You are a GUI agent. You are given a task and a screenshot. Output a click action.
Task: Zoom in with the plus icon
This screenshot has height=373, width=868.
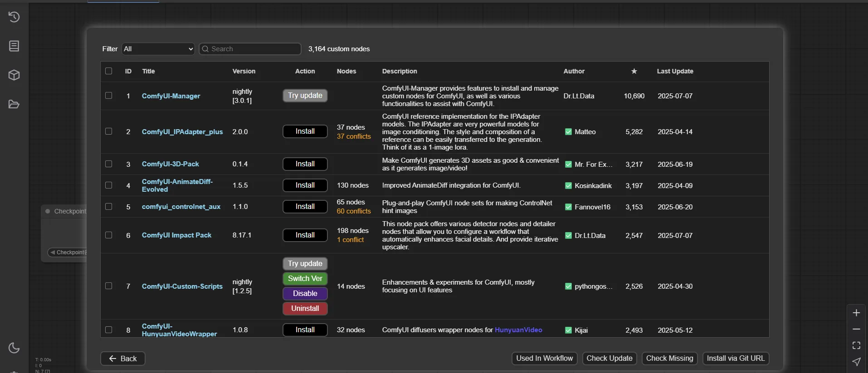(856, 313)
